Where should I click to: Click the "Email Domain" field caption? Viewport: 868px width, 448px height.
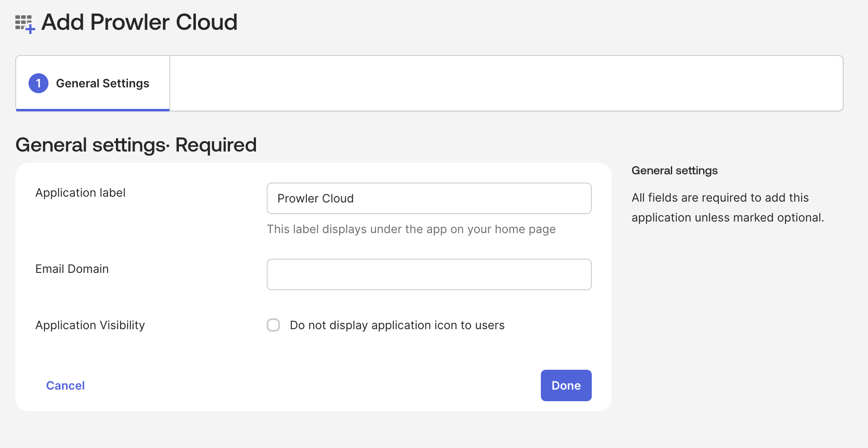[72, 269]
